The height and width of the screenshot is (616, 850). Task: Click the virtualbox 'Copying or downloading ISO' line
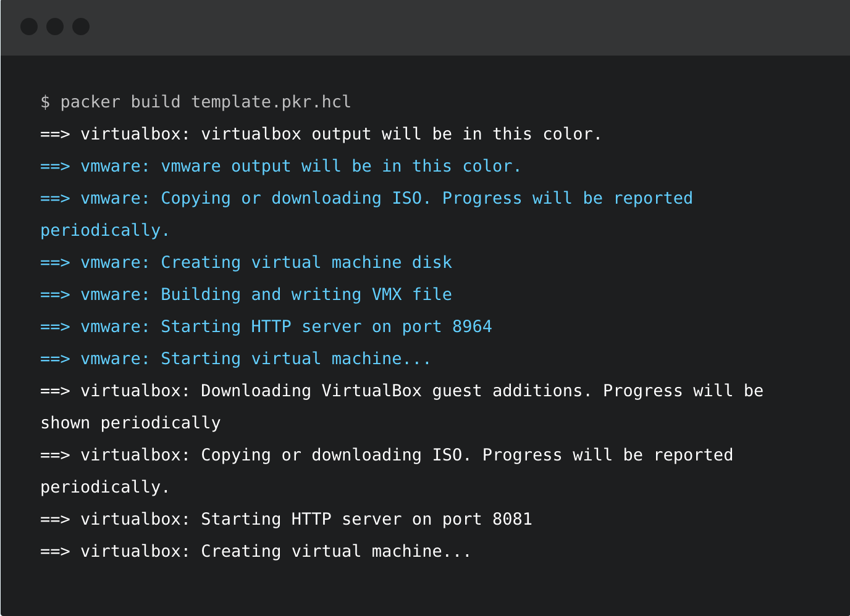point(387,455)
